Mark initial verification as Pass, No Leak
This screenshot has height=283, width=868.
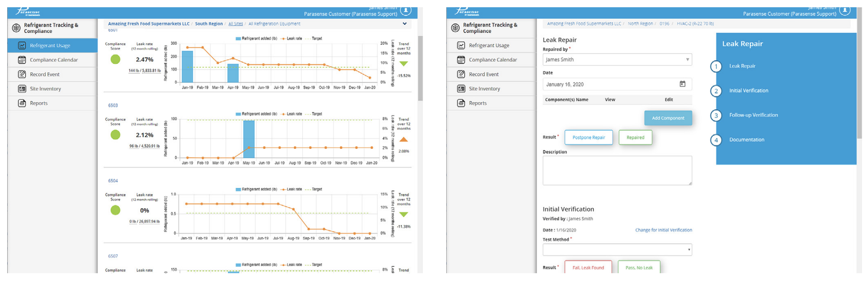coord(638,267)
